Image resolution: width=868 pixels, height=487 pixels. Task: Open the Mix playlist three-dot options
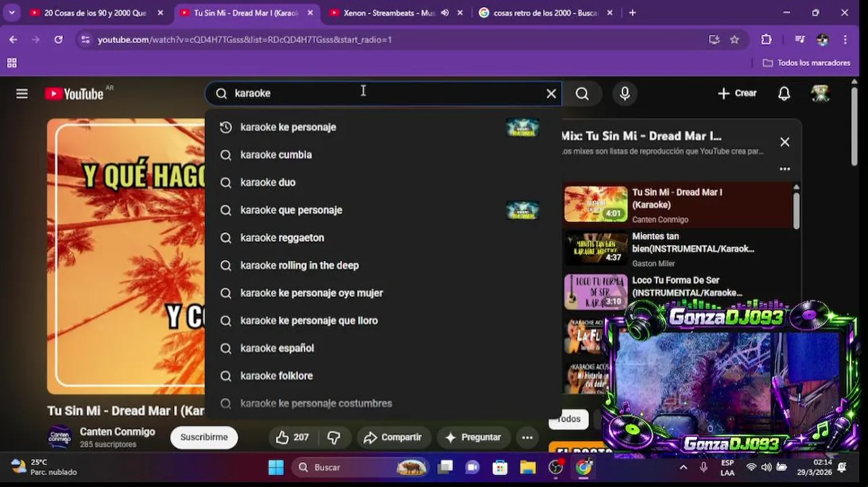click(x=784, y=169)
